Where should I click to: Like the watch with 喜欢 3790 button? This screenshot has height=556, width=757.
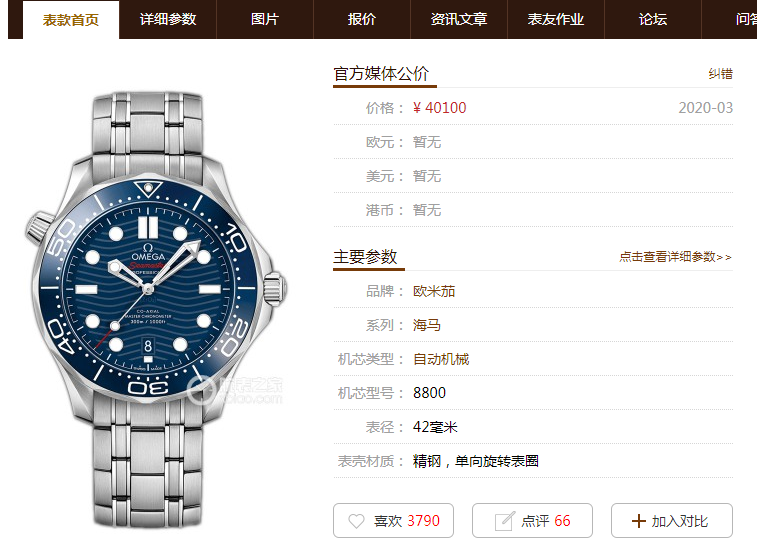click(x=393, y=521)
